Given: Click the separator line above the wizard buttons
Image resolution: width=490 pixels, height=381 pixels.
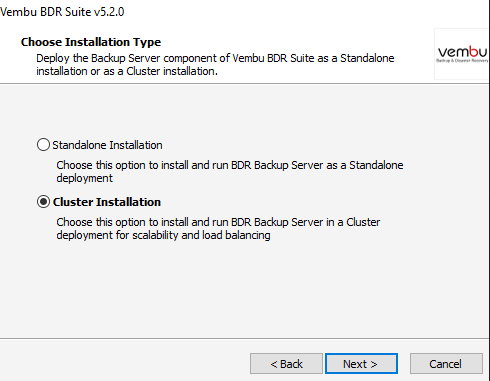Looking at the screenshot, I should click(244, 339).
